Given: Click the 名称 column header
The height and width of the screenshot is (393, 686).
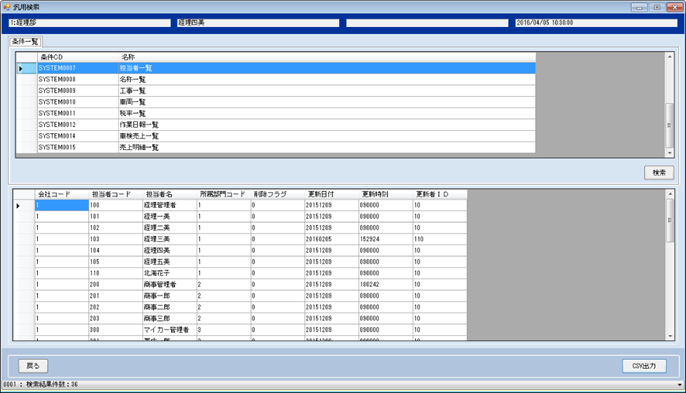Looking at the screenshot, I should pos(327,57).
